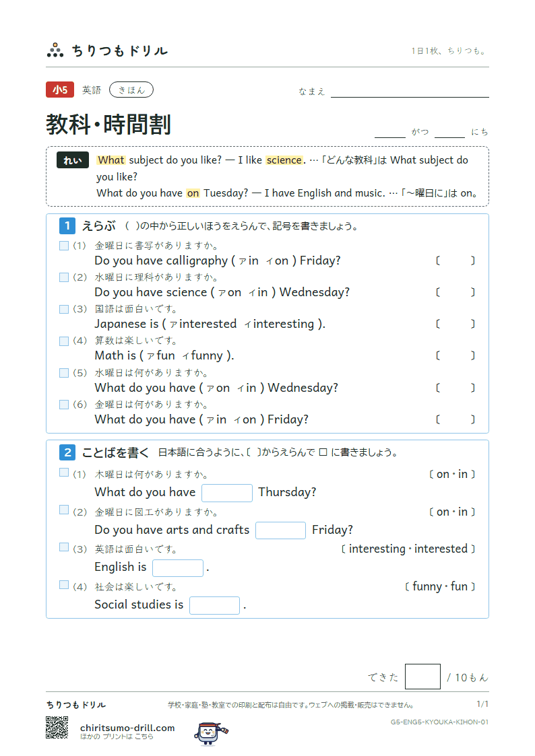The height and width of the screenshot is (756, 535).
Task: Click answer bracket for calligraphy Friday question
Action: click(x=455, y=261)
